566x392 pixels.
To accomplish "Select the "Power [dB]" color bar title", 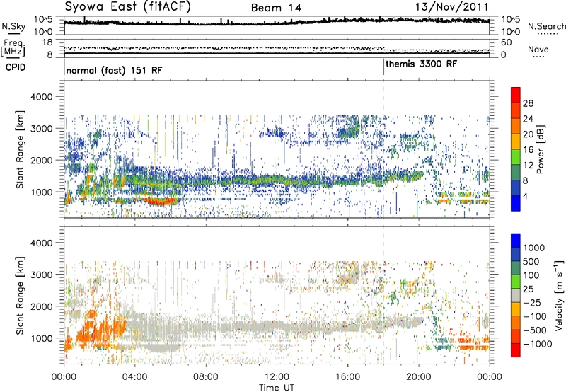I will pyautogui.click(x=540, y=149).
